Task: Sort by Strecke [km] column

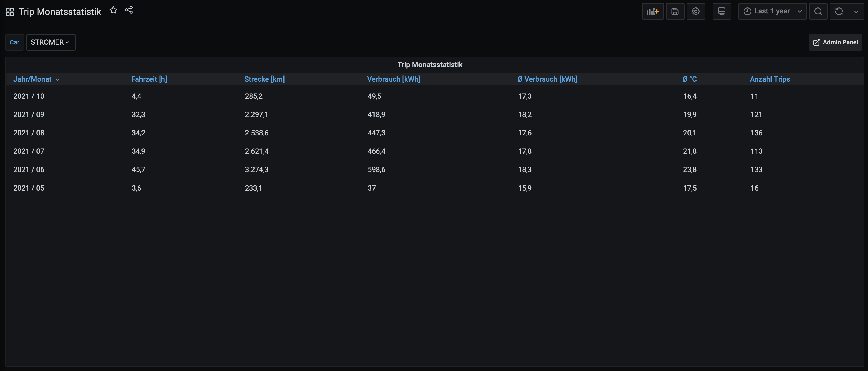Action: click(264, 79)
